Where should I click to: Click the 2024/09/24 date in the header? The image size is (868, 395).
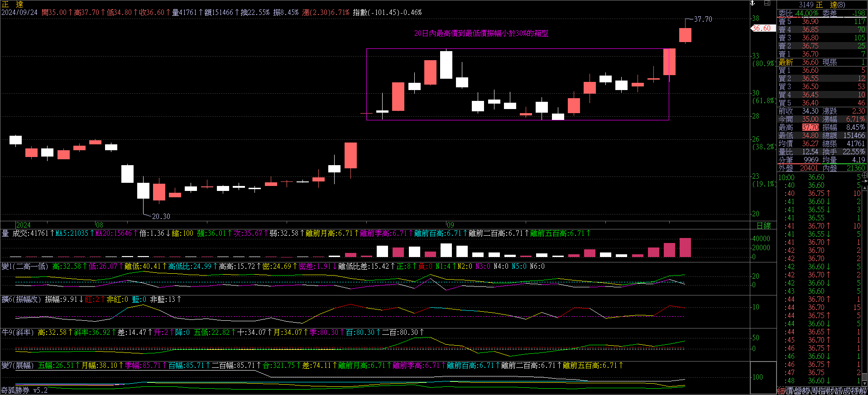(19, 12)
